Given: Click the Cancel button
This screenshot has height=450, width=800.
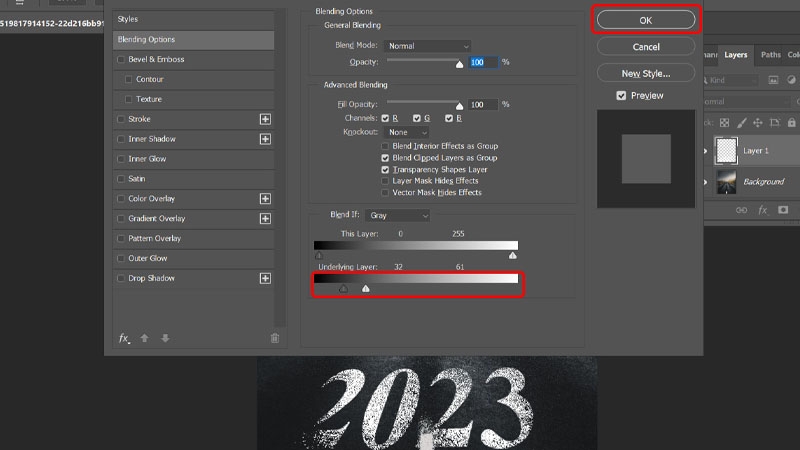Looking at the screenshot, I should [x=646, y=47].
